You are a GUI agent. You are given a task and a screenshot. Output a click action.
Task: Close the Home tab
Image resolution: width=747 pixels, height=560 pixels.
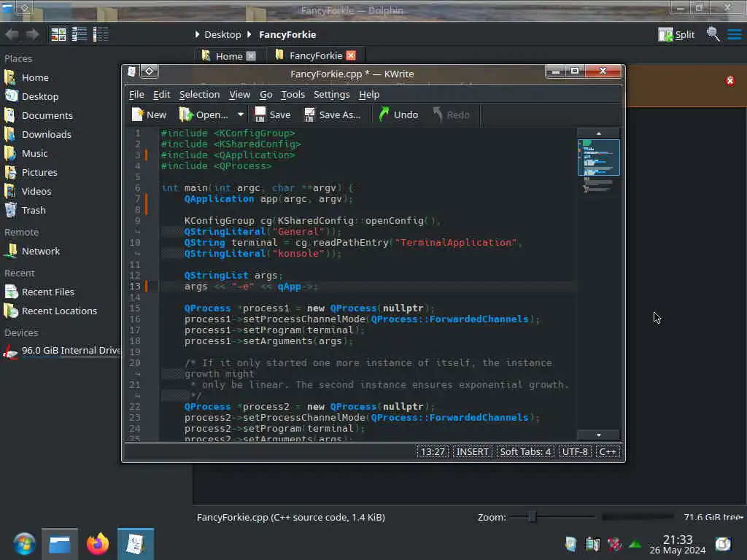[251, 56]
